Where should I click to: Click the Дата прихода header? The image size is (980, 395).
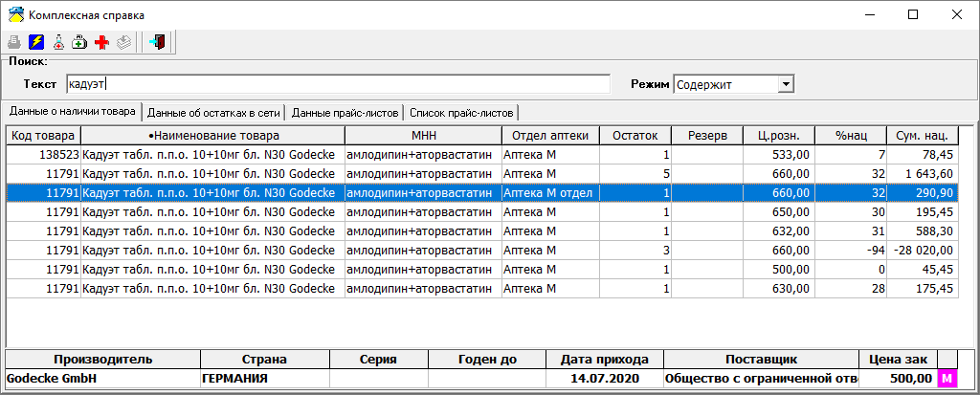tap(605, 360)
